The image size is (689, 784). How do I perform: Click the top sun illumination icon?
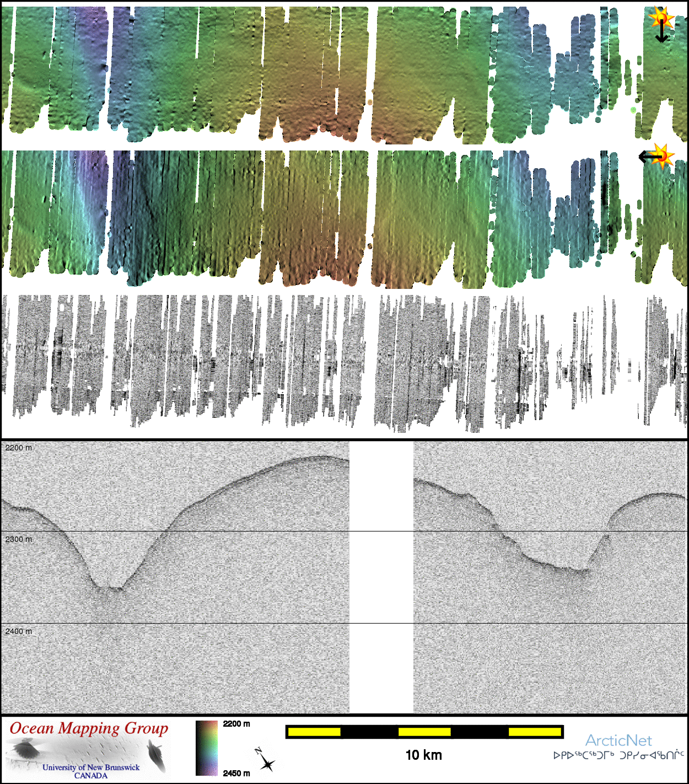(x=660, y=18)
